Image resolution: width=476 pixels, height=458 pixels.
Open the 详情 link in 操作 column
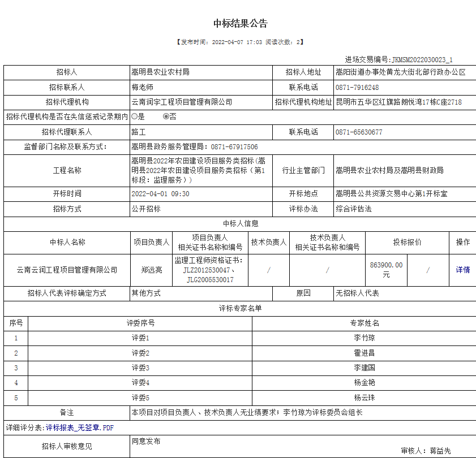click(x=462, y=270)
